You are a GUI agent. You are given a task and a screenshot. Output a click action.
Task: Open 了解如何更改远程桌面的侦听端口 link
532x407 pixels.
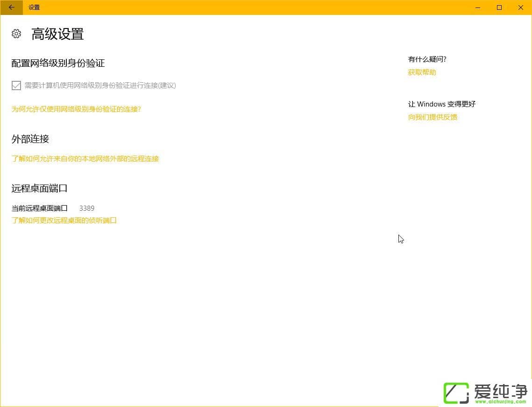(64, 220)
